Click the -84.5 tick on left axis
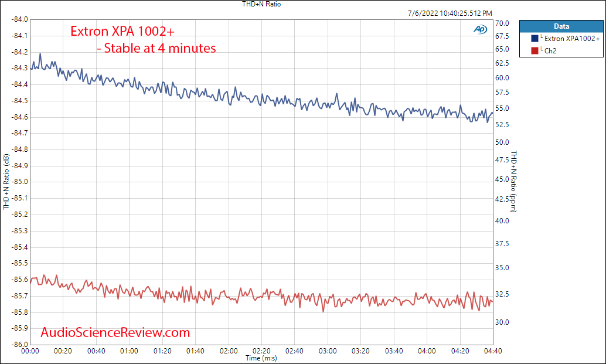The width and height of the screenshot is (606, 364). click(x=20, y=101)
